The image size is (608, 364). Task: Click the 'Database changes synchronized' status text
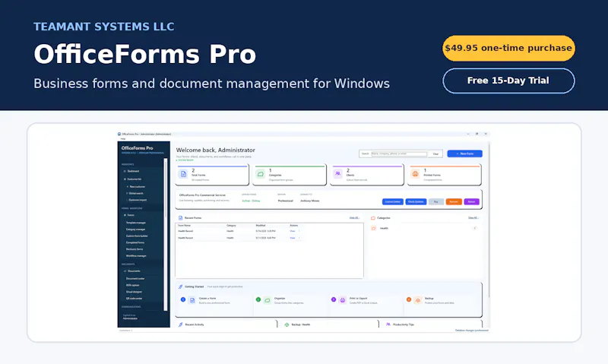tap(471, 331)
